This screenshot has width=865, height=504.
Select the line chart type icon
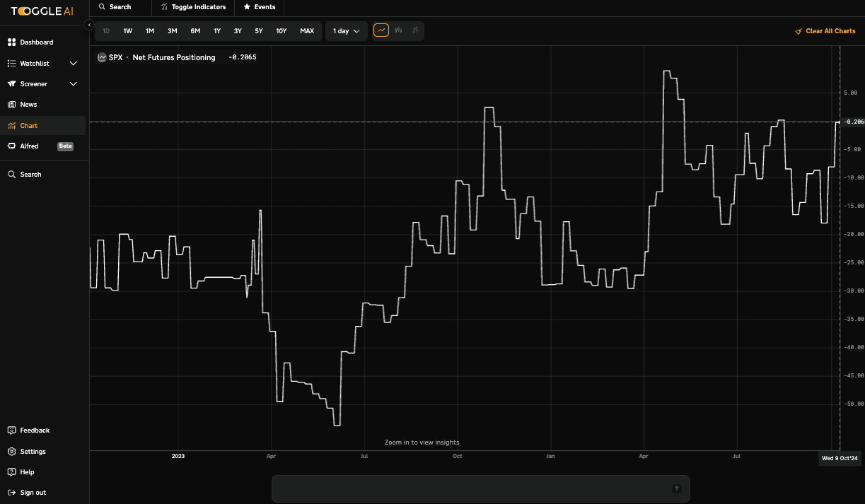pyautogui.click(x=381, y=30)
